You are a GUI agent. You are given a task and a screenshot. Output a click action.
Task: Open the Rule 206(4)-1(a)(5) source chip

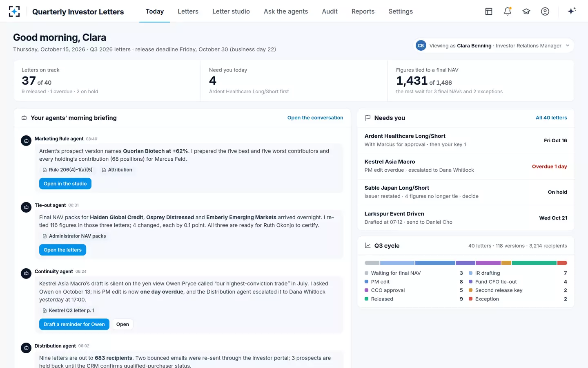67,170
